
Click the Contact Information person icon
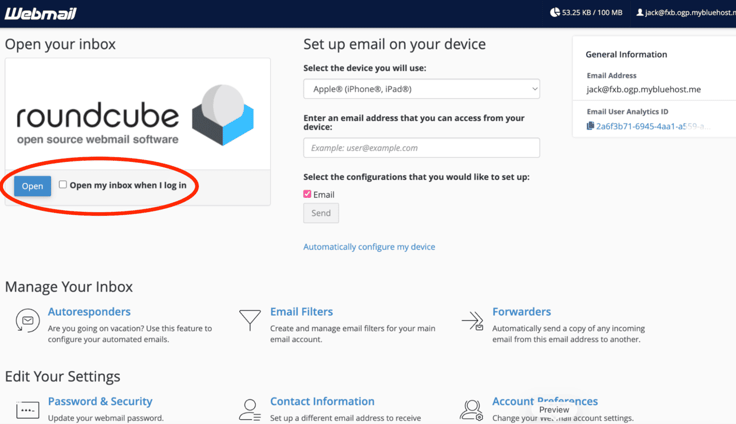point(250,410)
